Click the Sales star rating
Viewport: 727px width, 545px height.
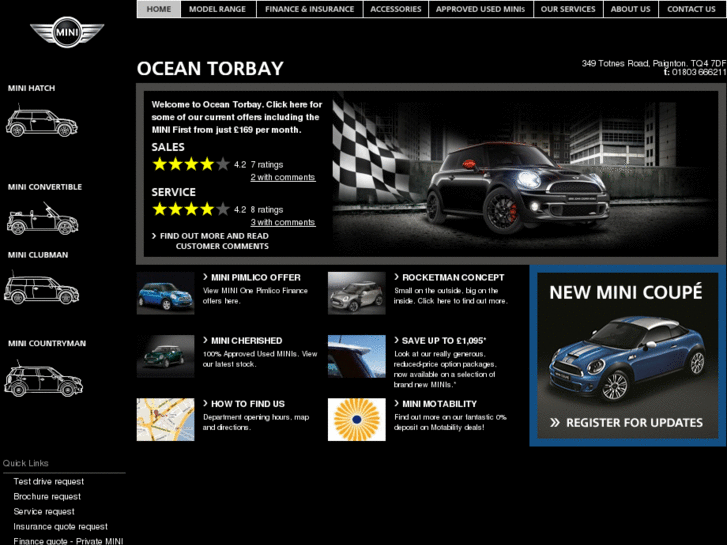coord(191,164)
